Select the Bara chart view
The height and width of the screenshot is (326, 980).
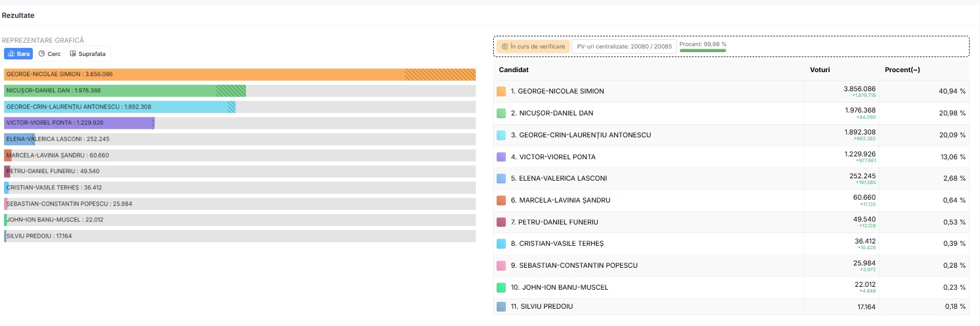tap(18, 54)
